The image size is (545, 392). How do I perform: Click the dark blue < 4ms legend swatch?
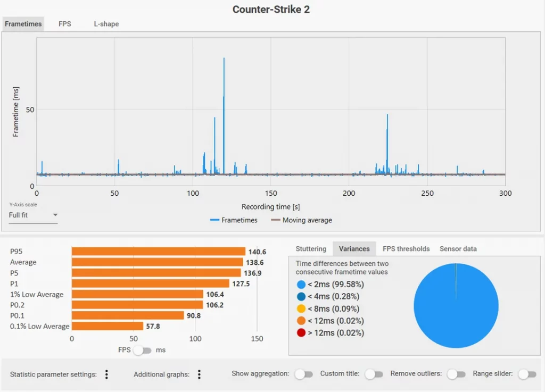pos(301,296)
